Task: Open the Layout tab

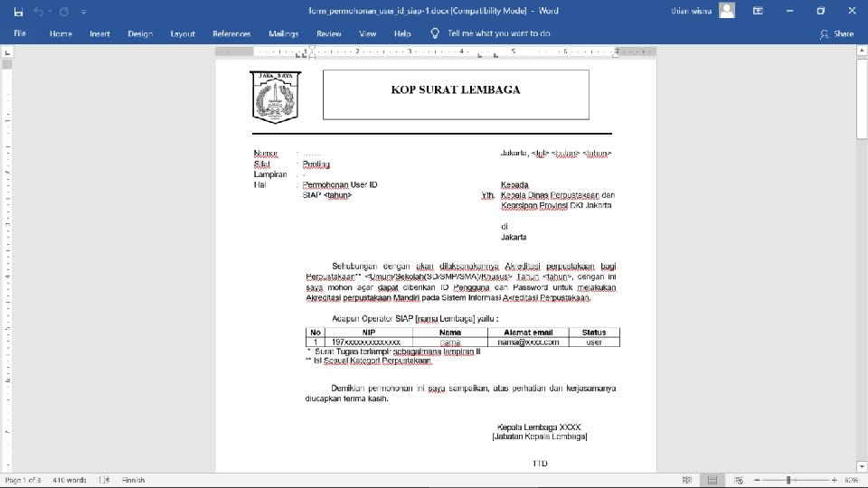Action: click(x=183, y=33)
